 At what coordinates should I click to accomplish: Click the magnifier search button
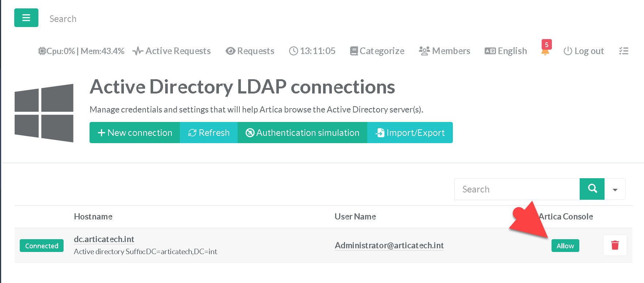point(592,189)
